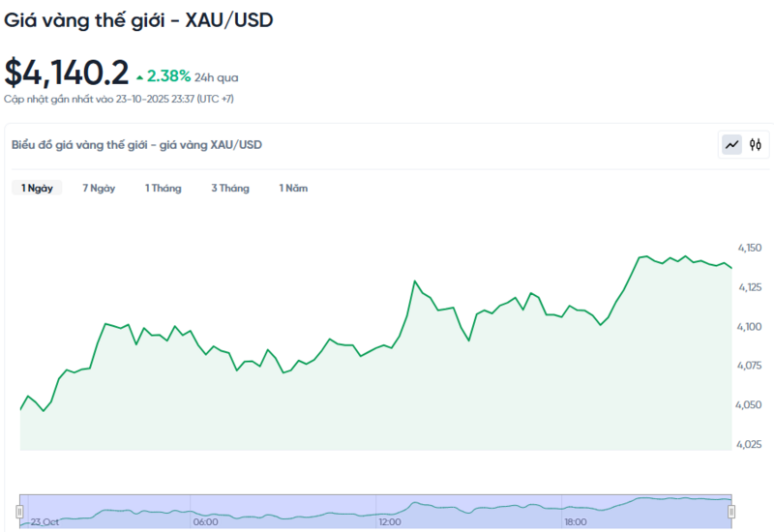Switch to the 3 Tháng period
This screenshot has width=774, height=532.
[x=230, y=189]
